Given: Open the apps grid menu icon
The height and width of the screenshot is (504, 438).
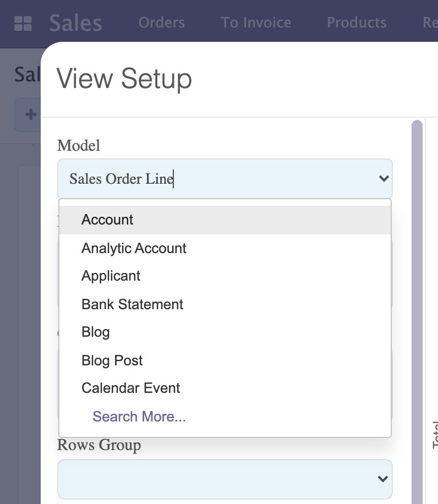Looking at the screenshot, I should pyautogui.click(x=23, y=24).
